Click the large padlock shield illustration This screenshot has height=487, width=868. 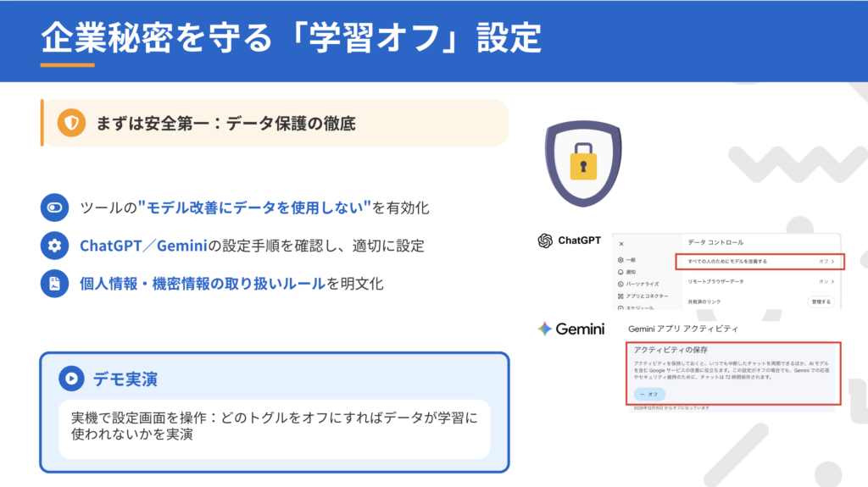[x=583, y=163]
